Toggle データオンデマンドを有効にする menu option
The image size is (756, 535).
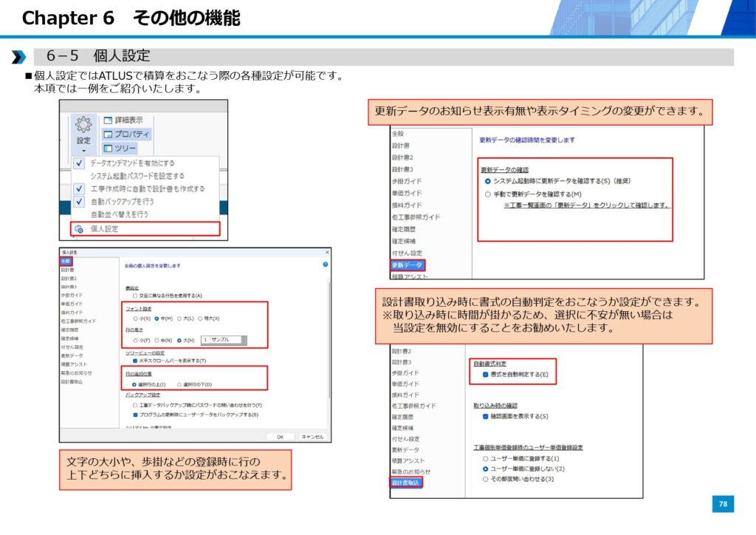pos(80,163)
